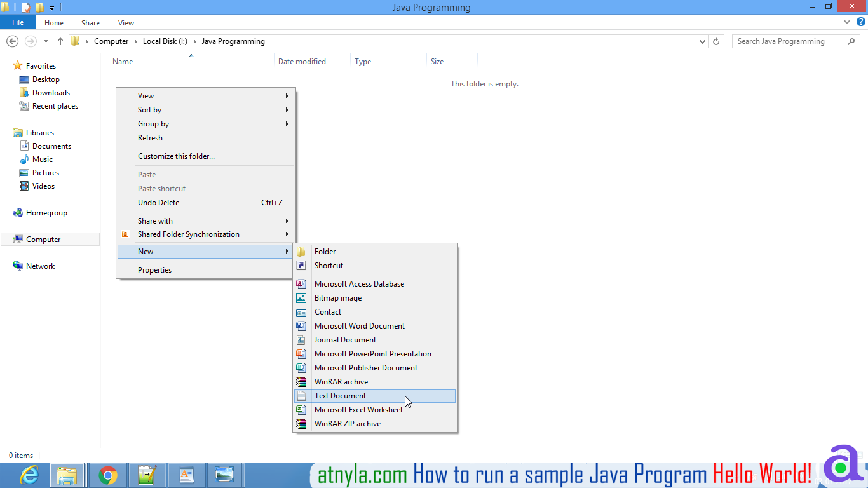868x488 pixels.
Task: Open the address bar history dropdown
Action: pos(702,41)
